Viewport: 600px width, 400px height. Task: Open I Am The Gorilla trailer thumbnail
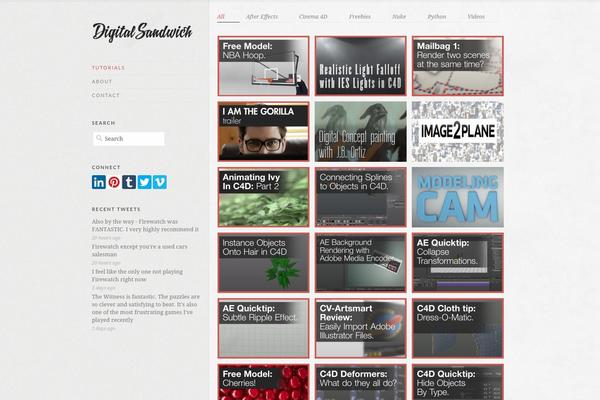click(x=263, y=131)
